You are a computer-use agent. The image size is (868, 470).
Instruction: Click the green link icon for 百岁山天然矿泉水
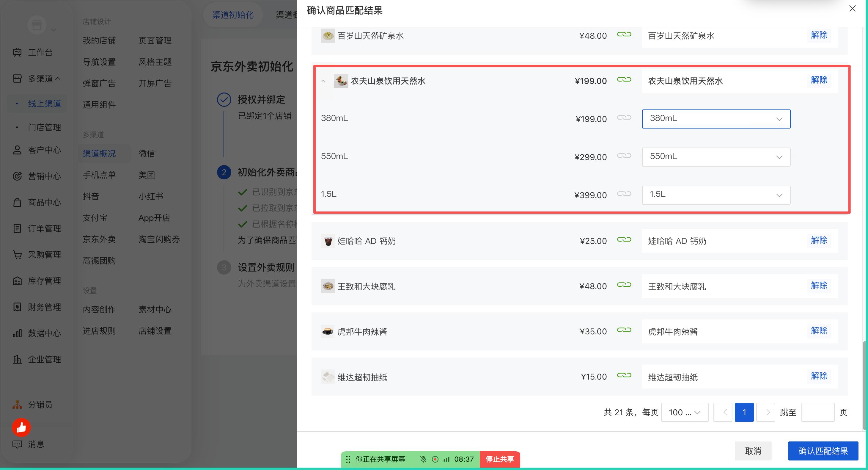pos(624,35)
